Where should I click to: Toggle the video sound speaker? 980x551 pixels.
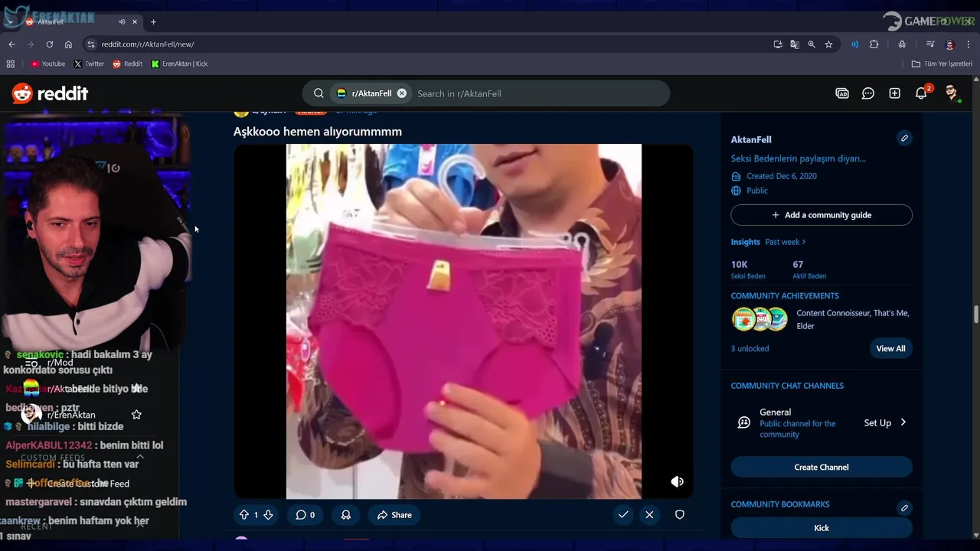677,481
